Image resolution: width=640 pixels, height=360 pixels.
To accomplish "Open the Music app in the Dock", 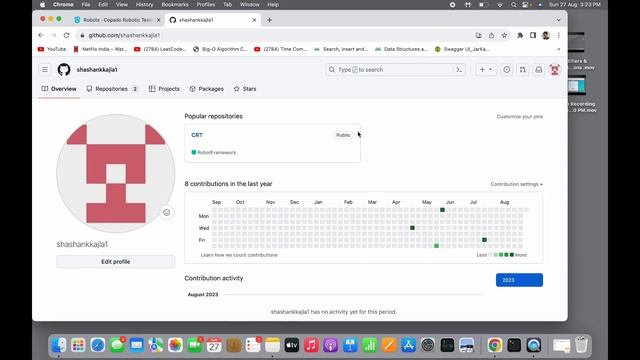I will [311, 345].
